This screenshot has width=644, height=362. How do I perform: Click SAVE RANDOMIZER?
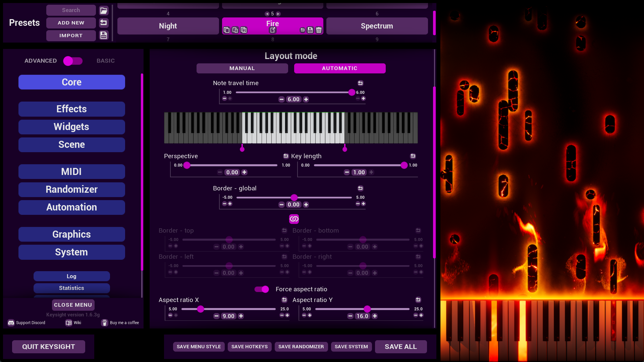301,347
